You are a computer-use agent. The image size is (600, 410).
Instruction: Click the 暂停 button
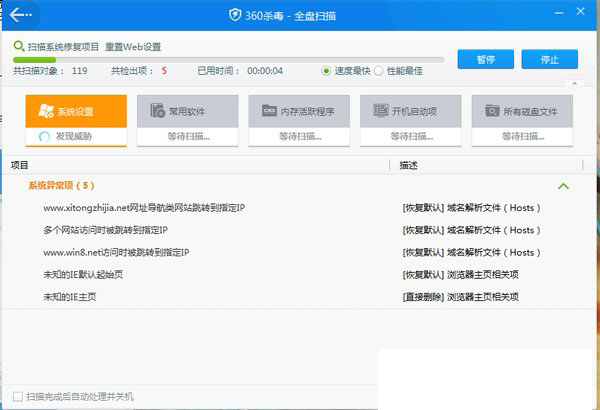[486, 59]
